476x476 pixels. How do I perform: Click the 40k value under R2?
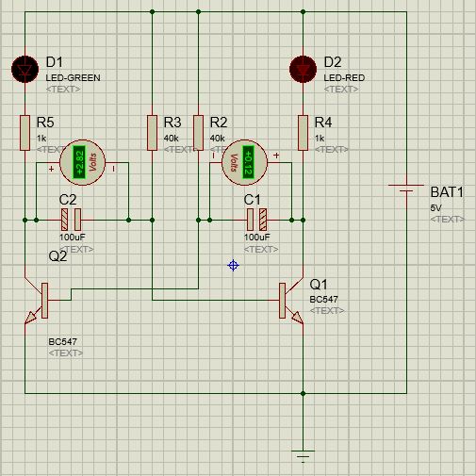coord(218,138)
